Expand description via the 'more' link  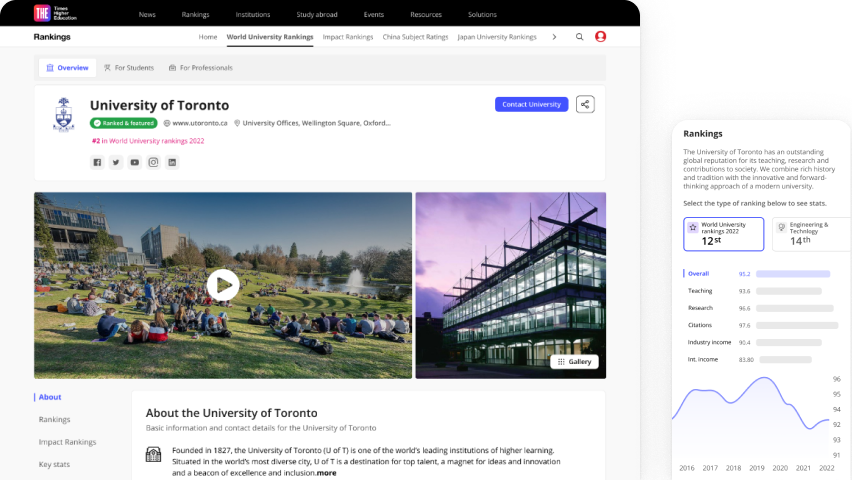click(327, 473)
